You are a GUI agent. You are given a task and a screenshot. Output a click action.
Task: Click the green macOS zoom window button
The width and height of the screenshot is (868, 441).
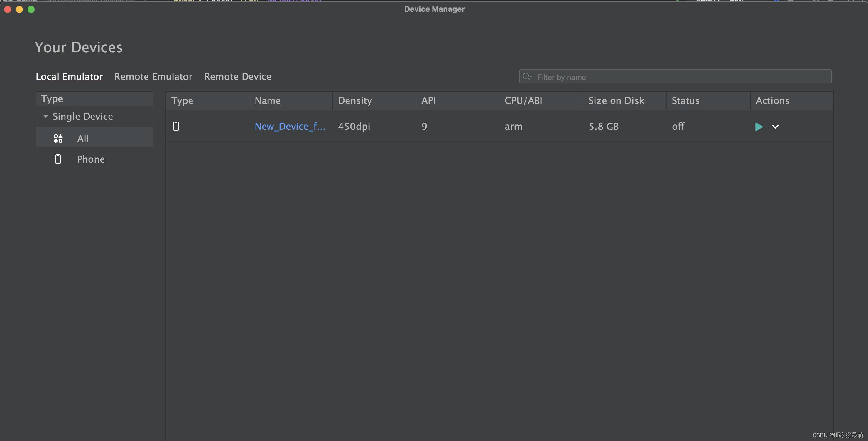point(31,9)
